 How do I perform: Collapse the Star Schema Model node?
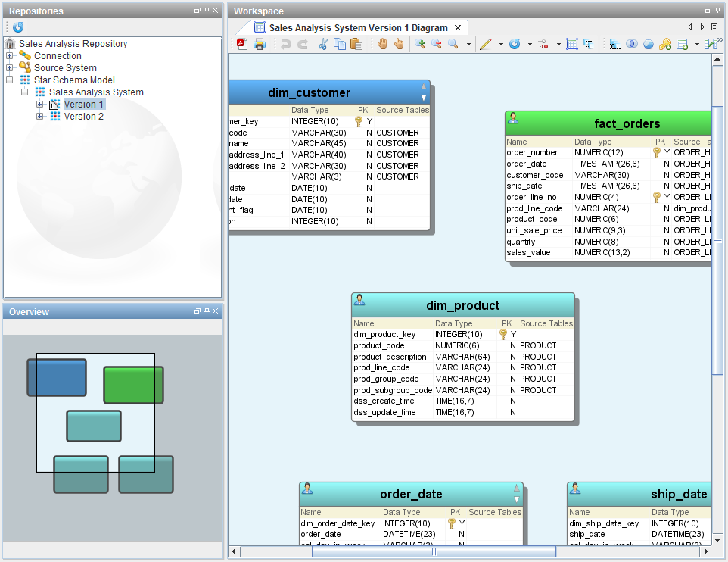click(x=10, y=80)
